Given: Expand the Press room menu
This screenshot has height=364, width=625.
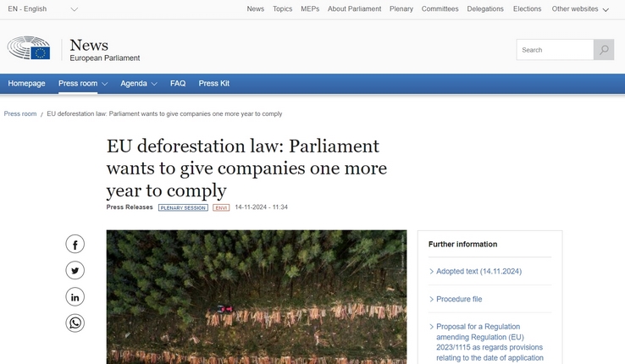Looking at the screenshot, I should (82, 84).
